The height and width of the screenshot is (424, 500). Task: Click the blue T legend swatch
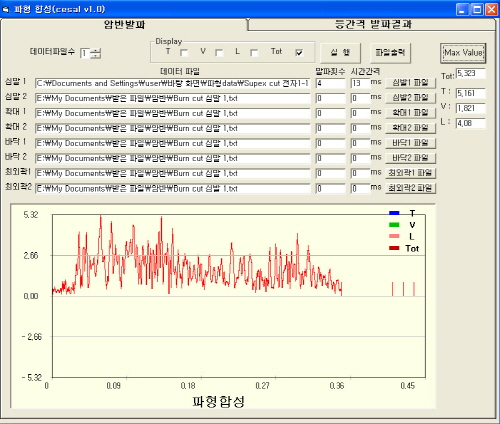click(394, 213)
